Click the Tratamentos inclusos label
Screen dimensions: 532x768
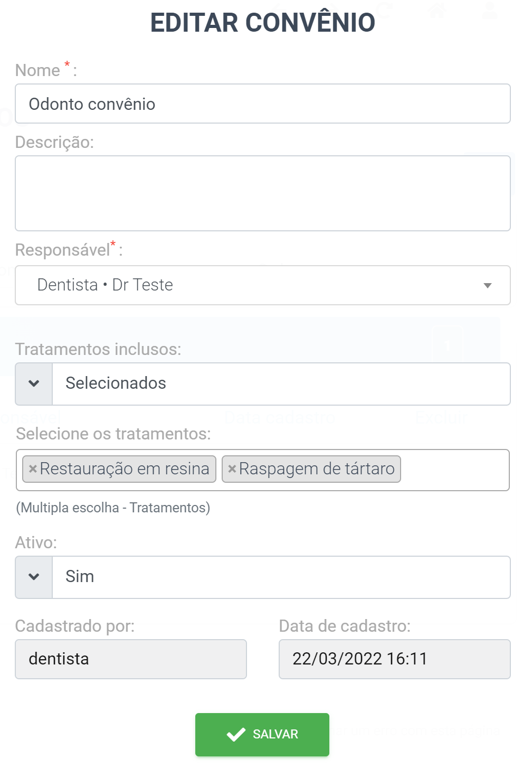pyautogui.click(x=98, y=349)
